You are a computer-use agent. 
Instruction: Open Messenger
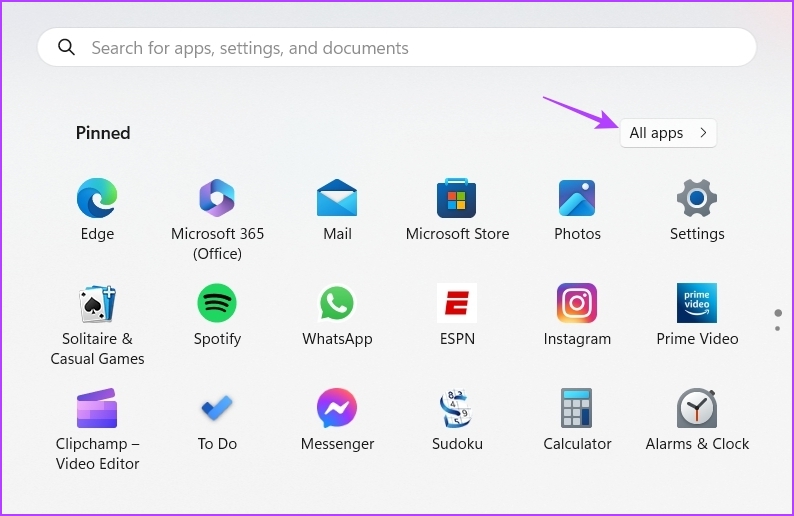(x=337, y=409)
